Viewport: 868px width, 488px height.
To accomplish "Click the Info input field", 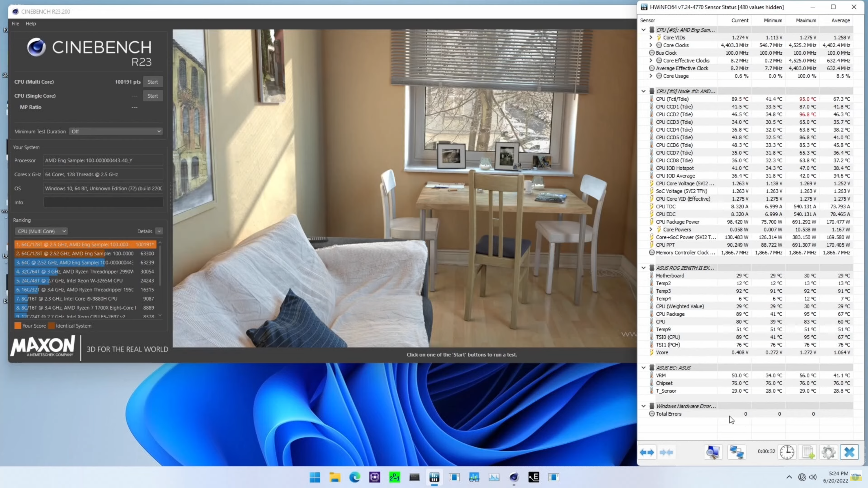I will click(103, 202).
